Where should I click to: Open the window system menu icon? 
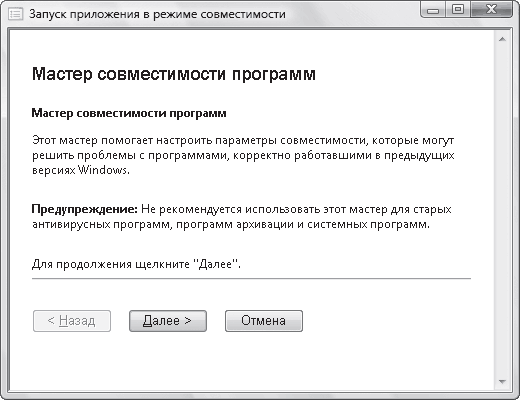tap(16, 14)
